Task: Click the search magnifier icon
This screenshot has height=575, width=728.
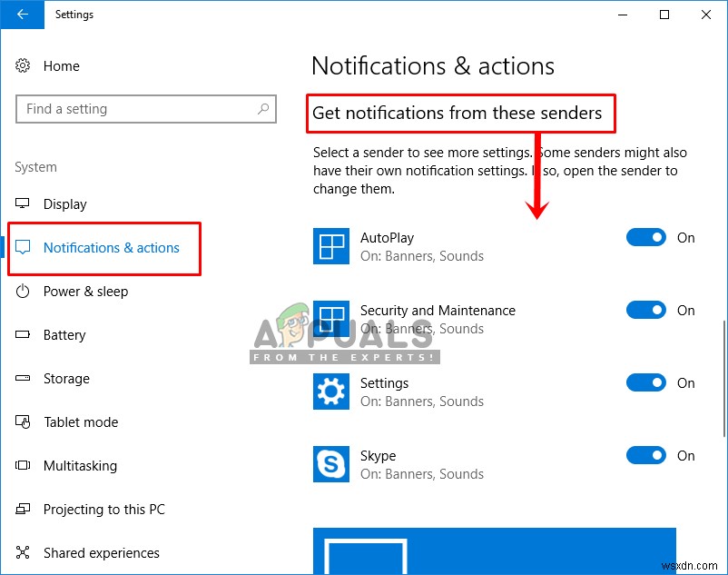Action: pyautogui.click(x=263, y=109)
